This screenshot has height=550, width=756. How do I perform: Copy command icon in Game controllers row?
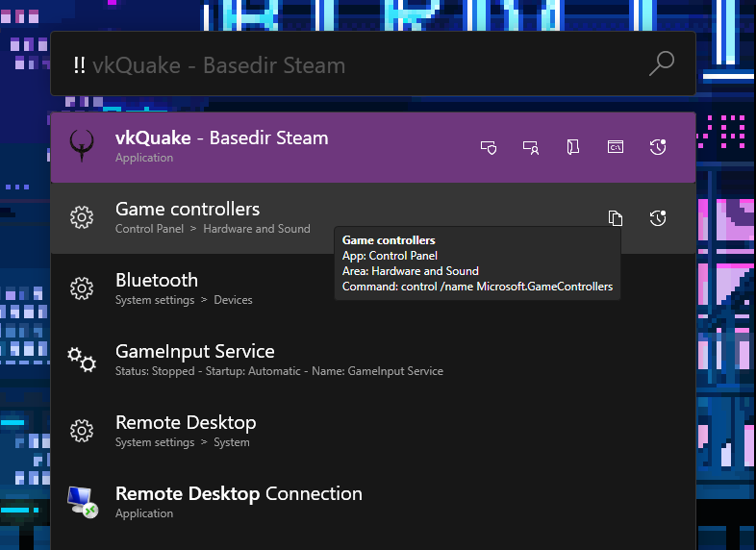coord(616,218)
